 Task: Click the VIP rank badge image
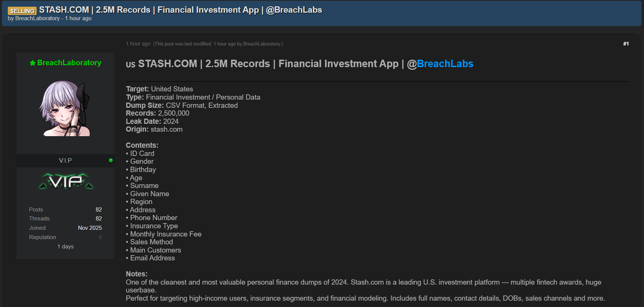coord(66,182)
